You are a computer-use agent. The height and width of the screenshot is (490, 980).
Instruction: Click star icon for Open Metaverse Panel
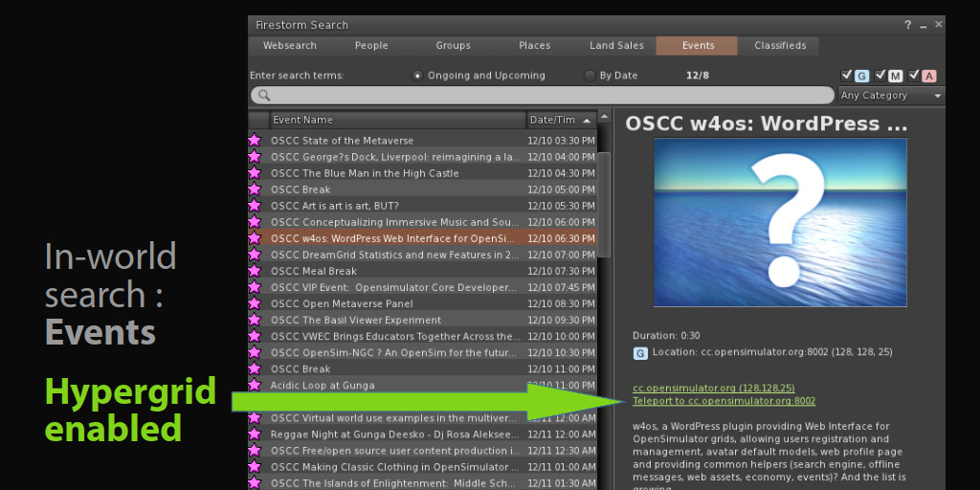255,302
